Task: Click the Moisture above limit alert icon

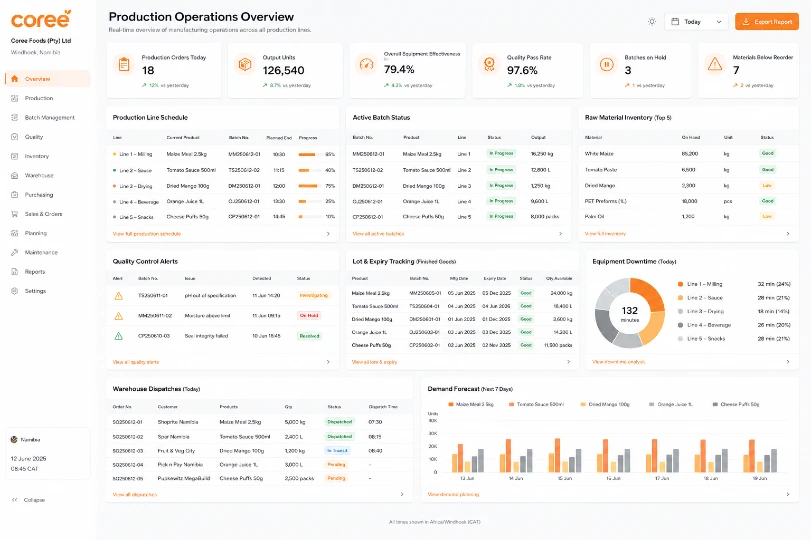Action: click(118, 316)
